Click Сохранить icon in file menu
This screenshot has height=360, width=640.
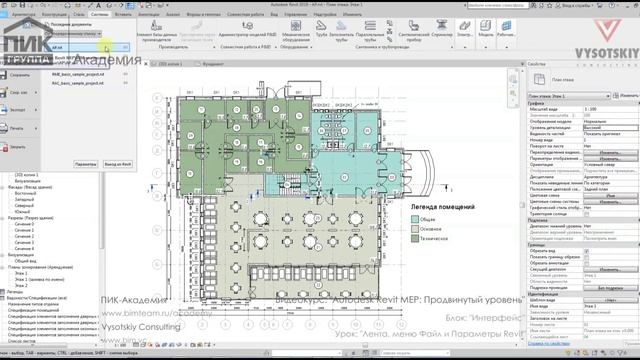[4, 75]
